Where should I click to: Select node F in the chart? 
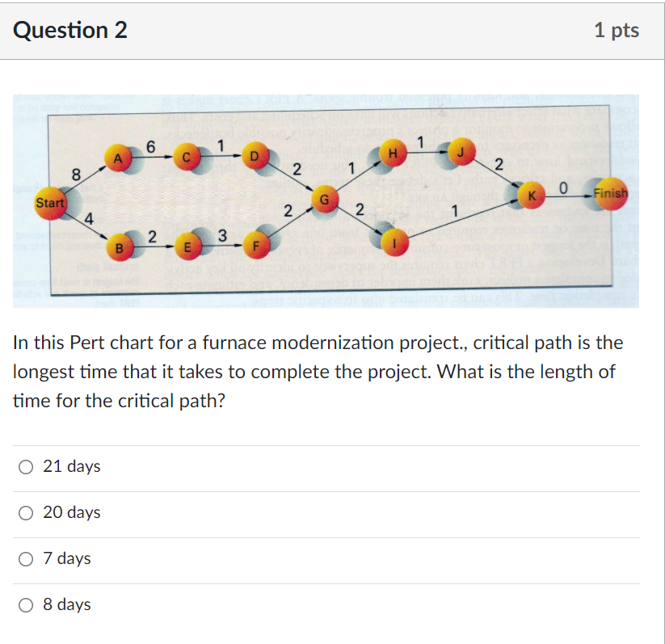click(x=257, y=245)
